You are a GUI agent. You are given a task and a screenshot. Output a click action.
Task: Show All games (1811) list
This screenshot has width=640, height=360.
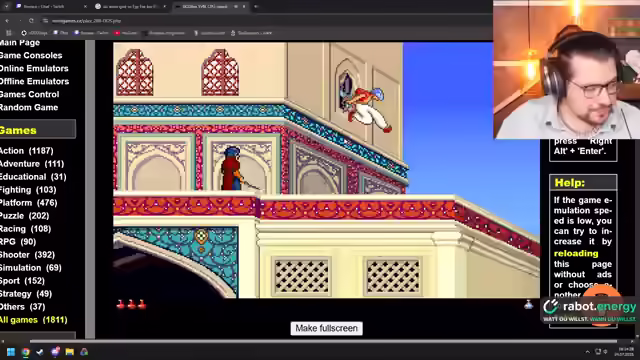pyautogui.click(x=33, y=320)
